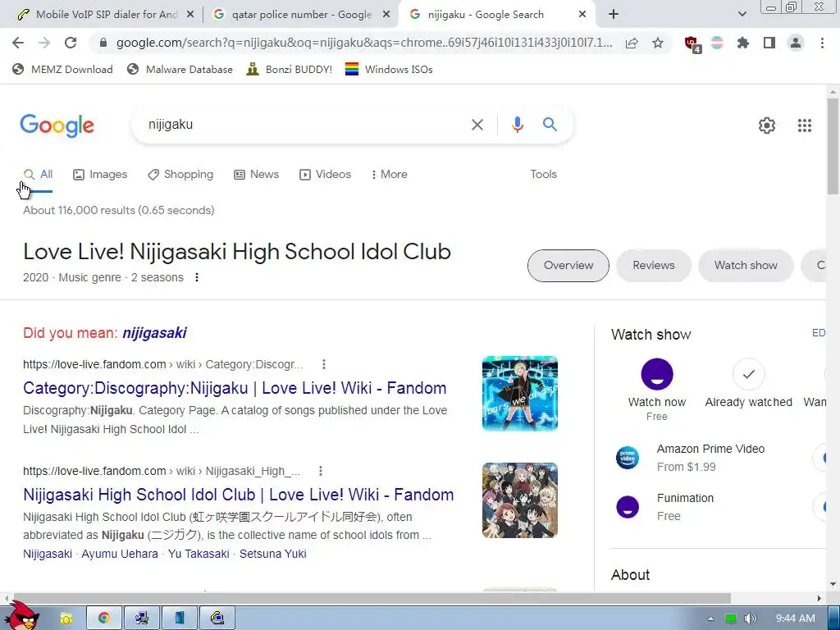
Task: Open Nijigasaki High School Idol Club Fandom result
Action: [239, 495]
